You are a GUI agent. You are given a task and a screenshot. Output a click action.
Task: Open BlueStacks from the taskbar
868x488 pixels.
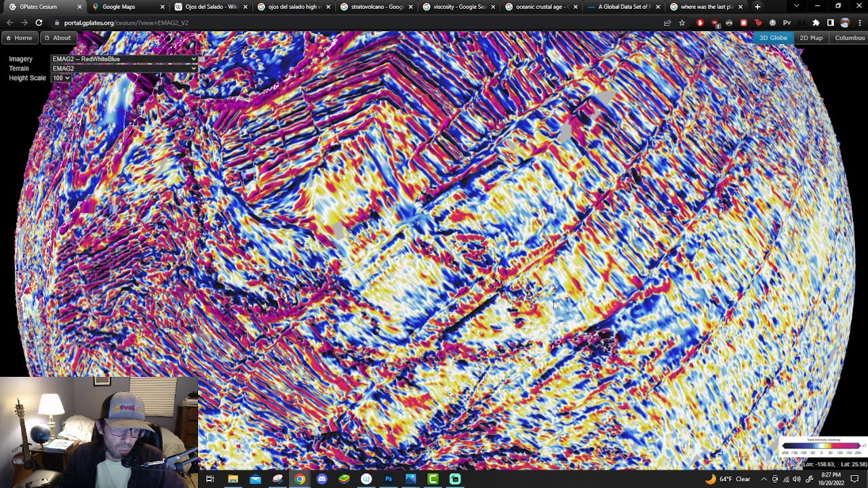344,479
